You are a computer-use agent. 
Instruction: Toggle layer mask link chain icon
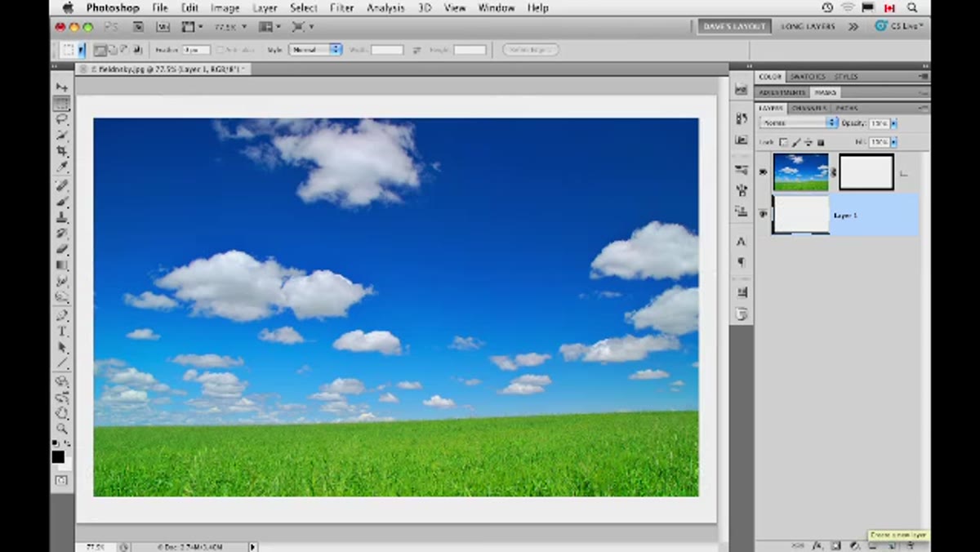(834, 172)
